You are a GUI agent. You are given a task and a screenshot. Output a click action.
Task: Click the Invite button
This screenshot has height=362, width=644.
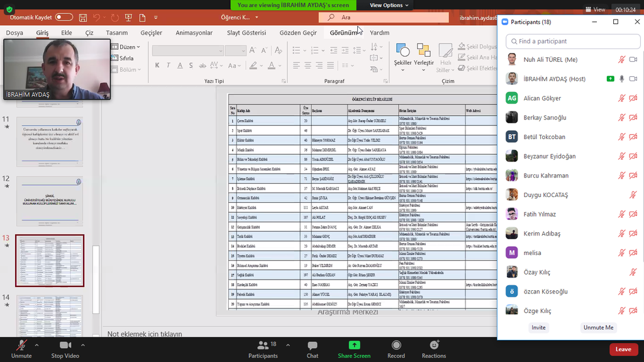pyautogui.click(x=538, y=327)
